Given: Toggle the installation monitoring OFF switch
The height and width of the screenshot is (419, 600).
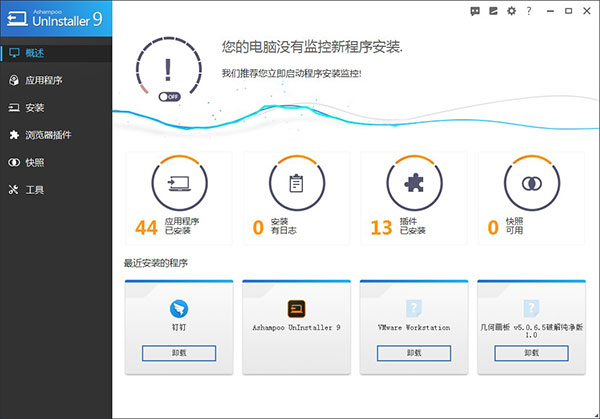Looking at the screenshot, I should point(170,97).
